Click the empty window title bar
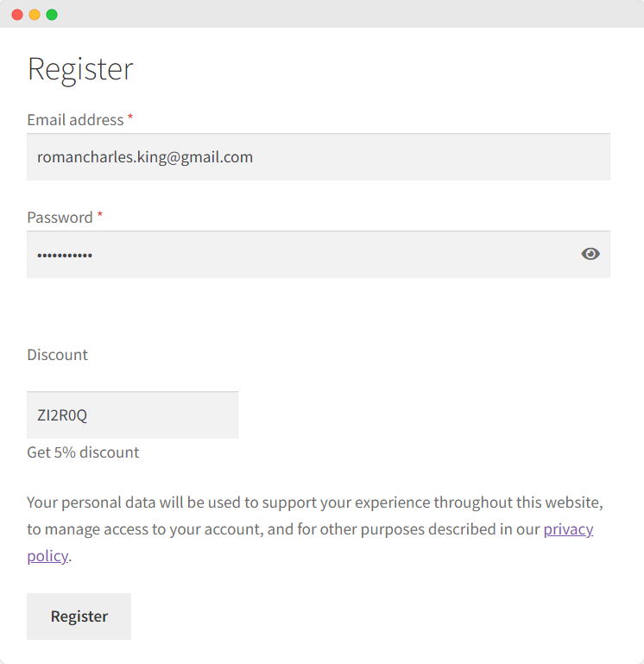Screen dimensions: 644x664 point(345,15)
